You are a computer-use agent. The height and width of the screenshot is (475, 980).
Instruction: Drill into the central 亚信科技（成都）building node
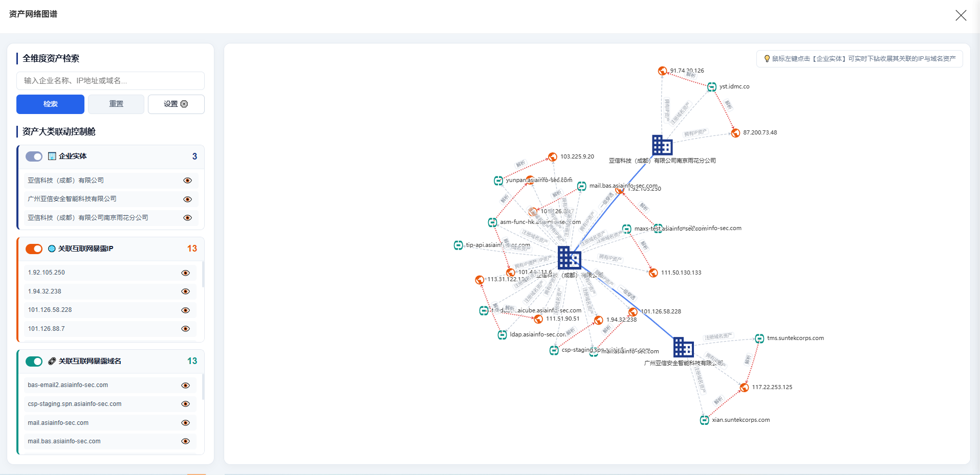click(570, 258)
